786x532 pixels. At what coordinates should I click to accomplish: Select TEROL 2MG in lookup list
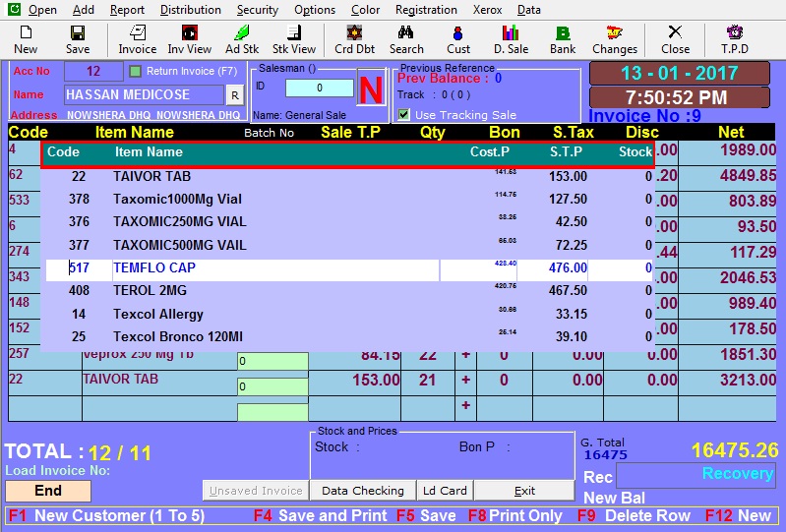348,290
